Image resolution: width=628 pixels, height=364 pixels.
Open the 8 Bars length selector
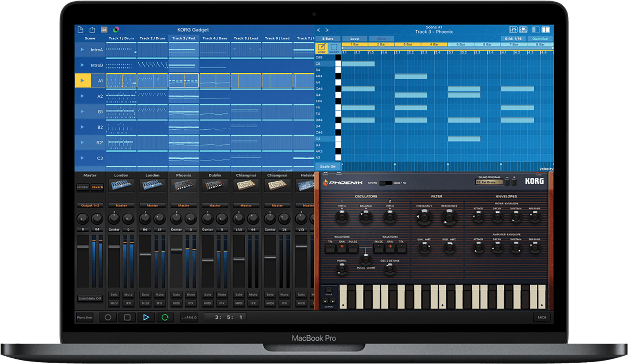pos(327,38)
